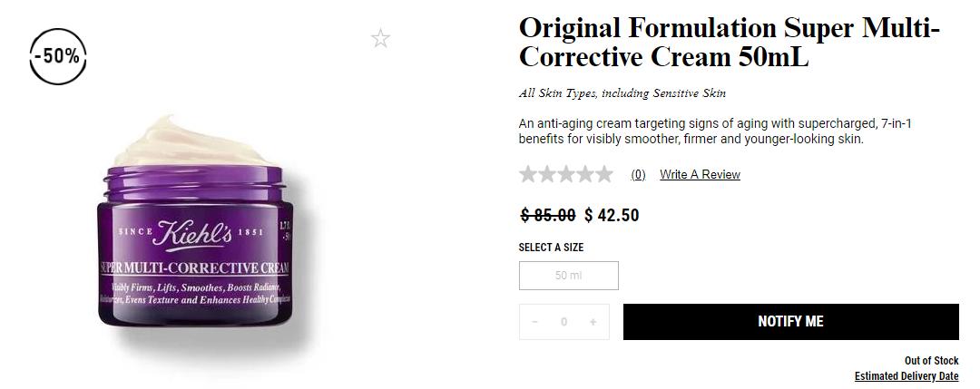
Task: Open the Estimated Delivery Date link
Action: tap(906, 376)
